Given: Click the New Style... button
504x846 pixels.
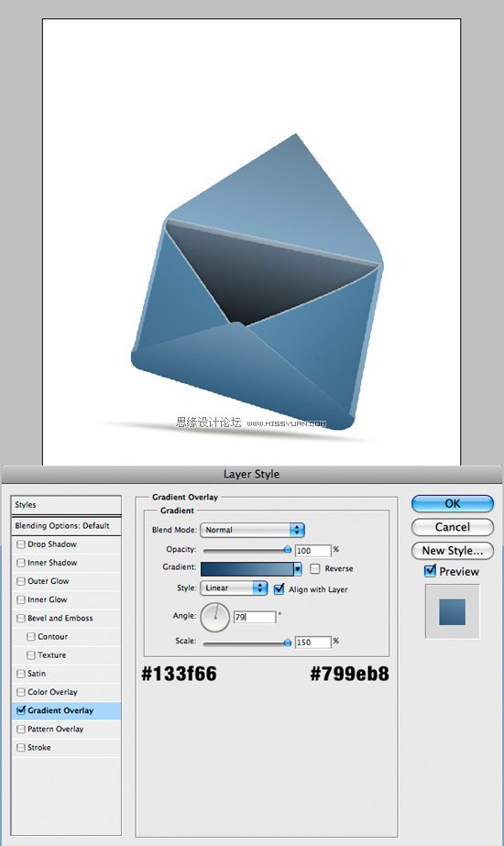Looking at the screenshot, I should 452,551.
